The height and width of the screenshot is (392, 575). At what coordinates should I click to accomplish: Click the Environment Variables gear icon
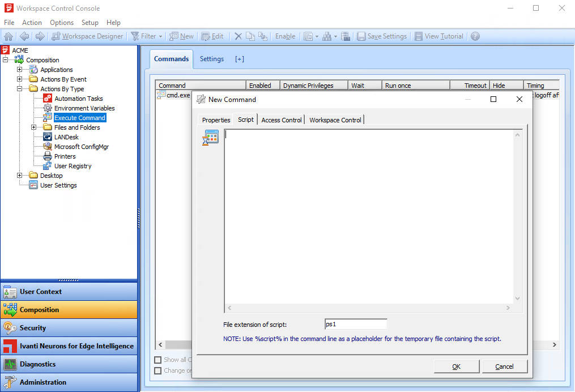pos(48,108)
